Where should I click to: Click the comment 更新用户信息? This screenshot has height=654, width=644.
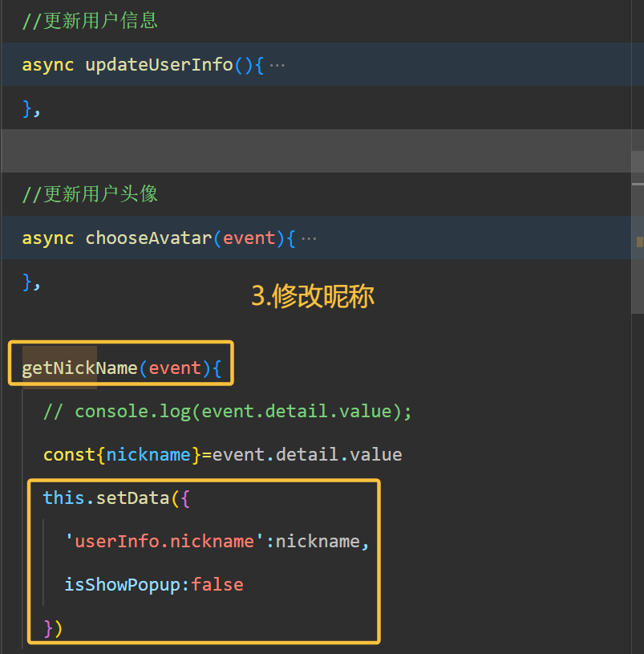pos(100,21)
